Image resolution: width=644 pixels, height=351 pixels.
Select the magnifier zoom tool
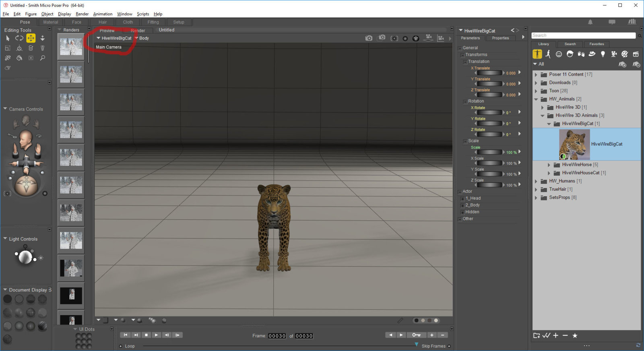point(42,58)
